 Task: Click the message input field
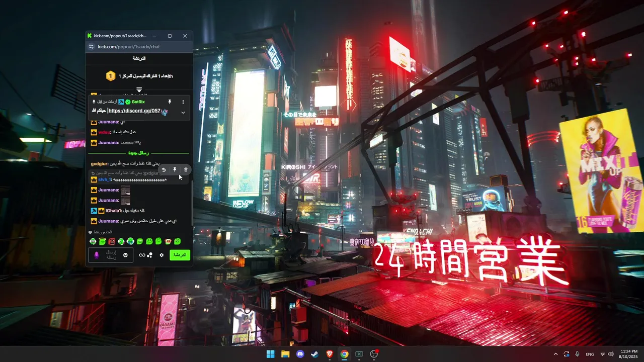pyautogui.click(x=111, y=255)
